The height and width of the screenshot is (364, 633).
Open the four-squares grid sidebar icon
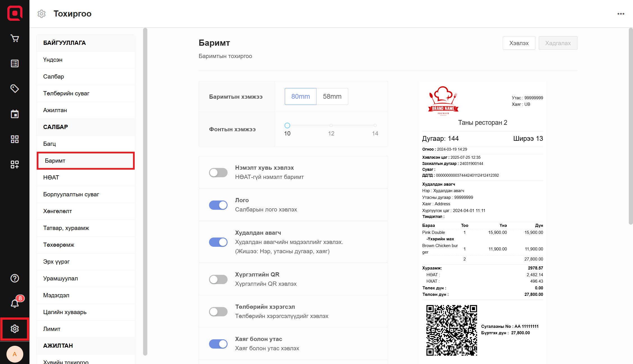pos(15,139)
